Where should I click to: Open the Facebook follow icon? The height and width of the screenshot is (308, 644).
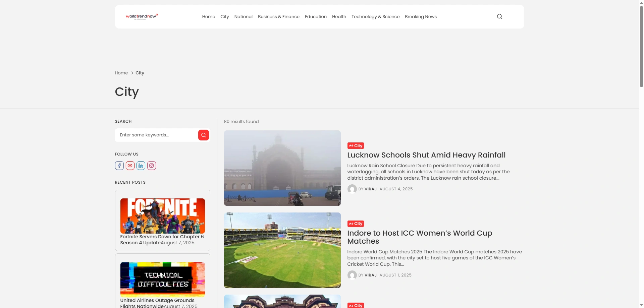coord(119,166)
